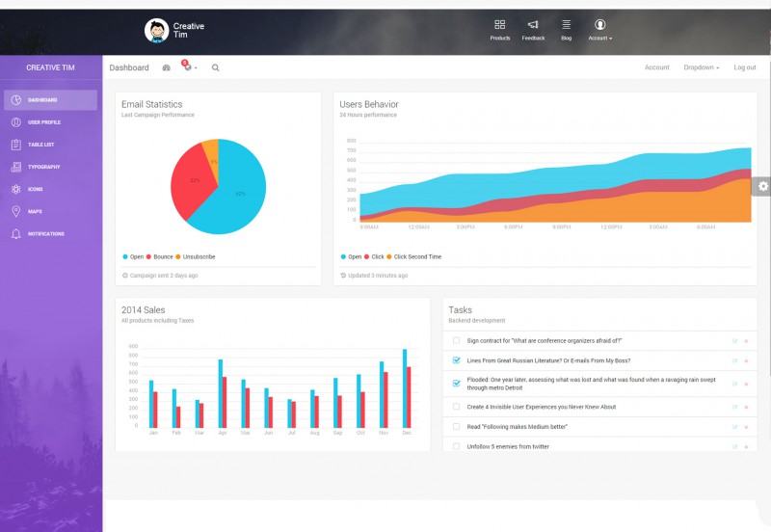Open settings gear on right edge

pyautogui.click(x=763, y=187)
